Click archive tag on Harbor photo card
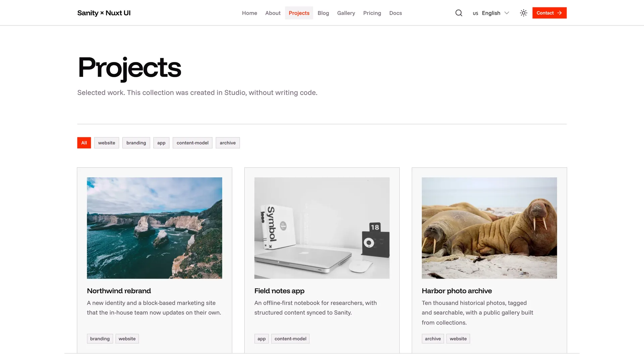 tap(433, 339)
